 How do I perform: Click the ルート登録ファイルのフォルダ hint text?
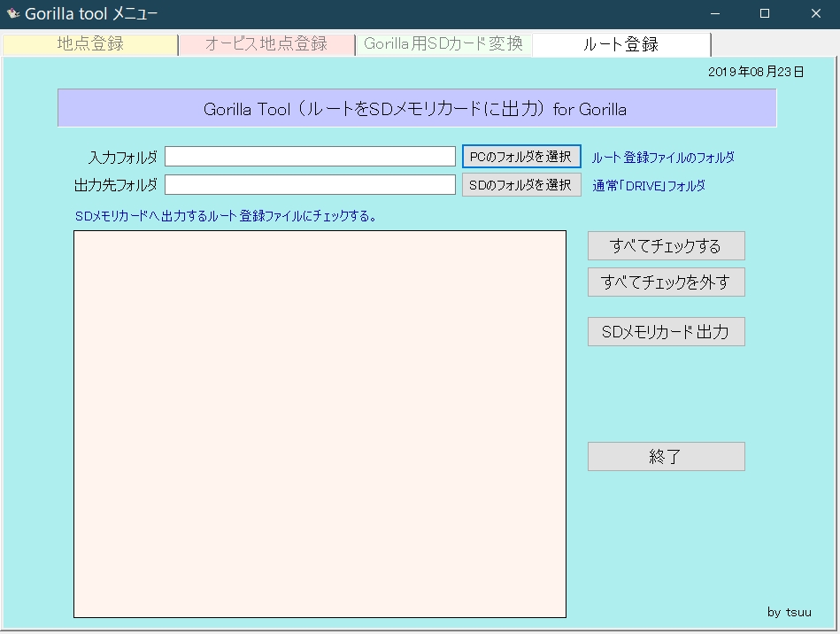[x=663, y=158]
